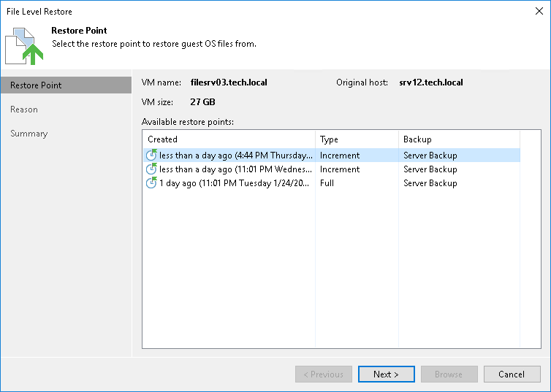Select the 11:01 PM Wednesday restore point
This screenshot has height=392, width=551.
pyautogui.click(x=332, y=169)
